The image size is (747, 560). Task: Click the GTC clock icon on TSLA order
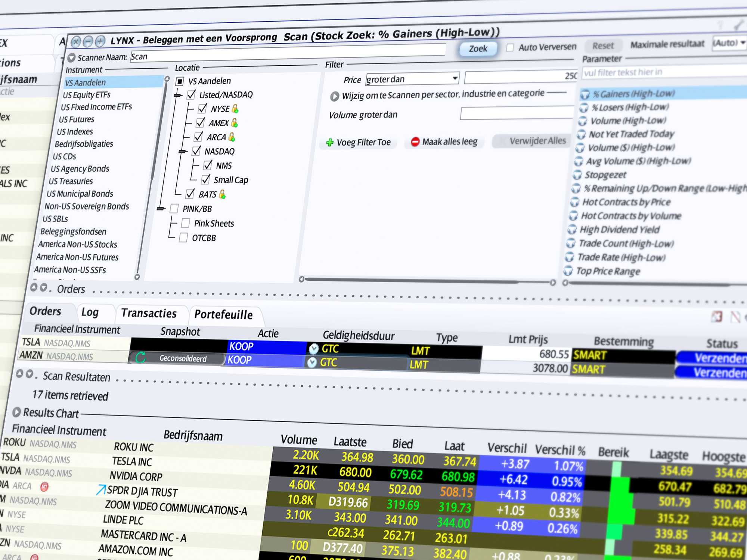tap(314, 349)
